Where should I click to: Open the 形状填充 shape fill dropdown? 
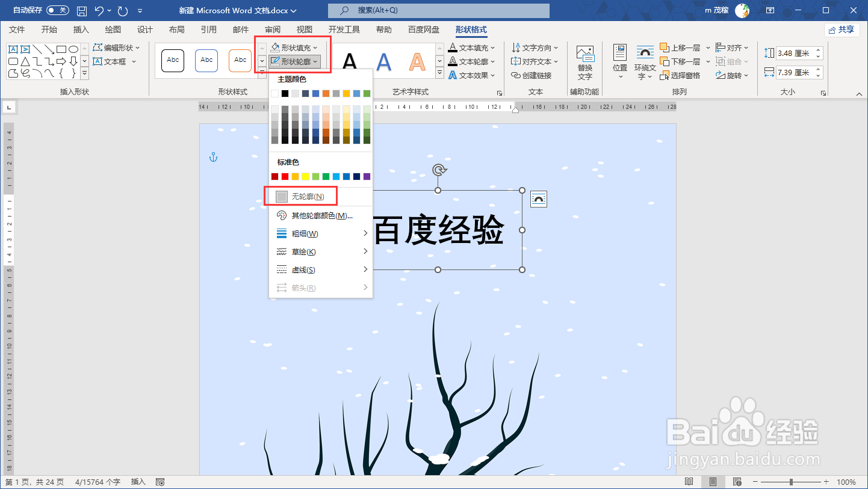click(x=294, y=48)
